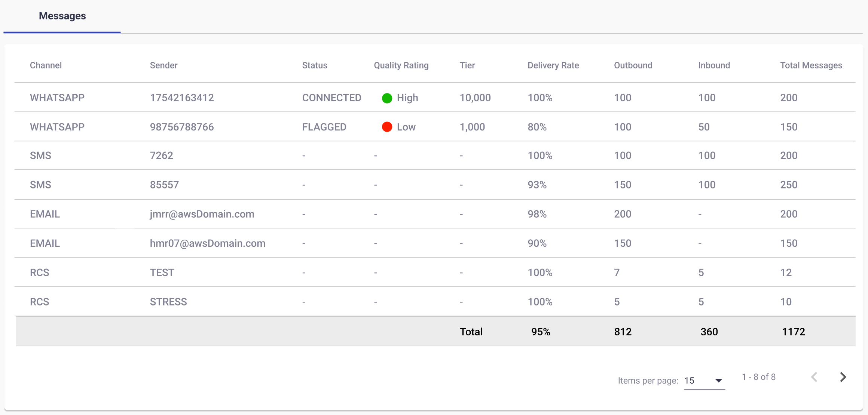Select the RCS STRESS sender row
Image resolution: width=868 pixels, height=415 pixels.
(168, 302)
